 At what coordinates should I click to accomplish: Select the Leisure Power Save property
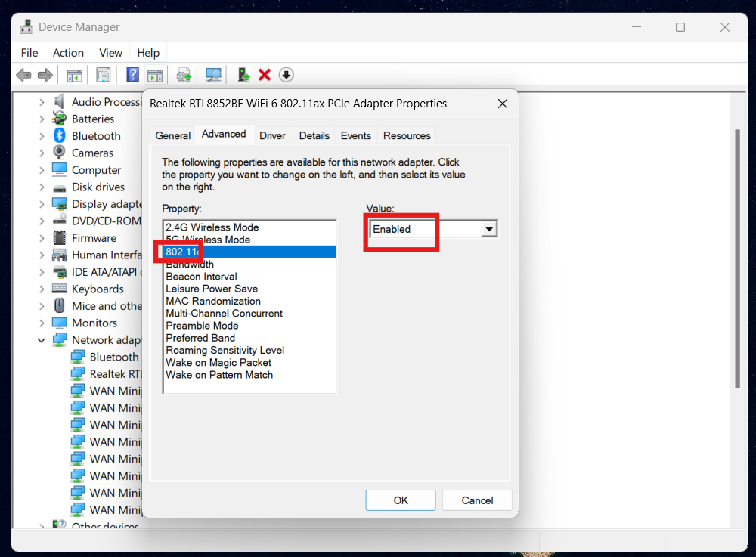249,289
